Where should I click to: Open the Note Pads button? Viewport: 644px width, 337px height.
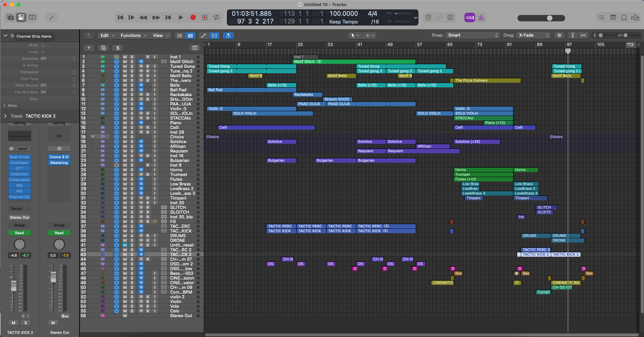pyautogui.click(x=613, y=17)
